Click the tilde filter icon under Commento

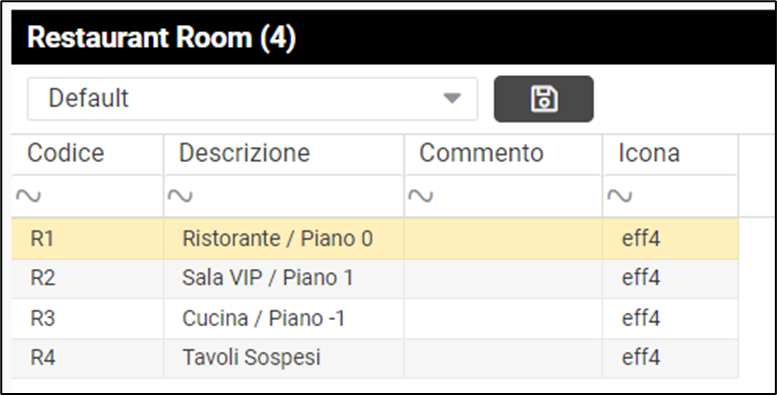pyautogui.click(x=420, y=196)
